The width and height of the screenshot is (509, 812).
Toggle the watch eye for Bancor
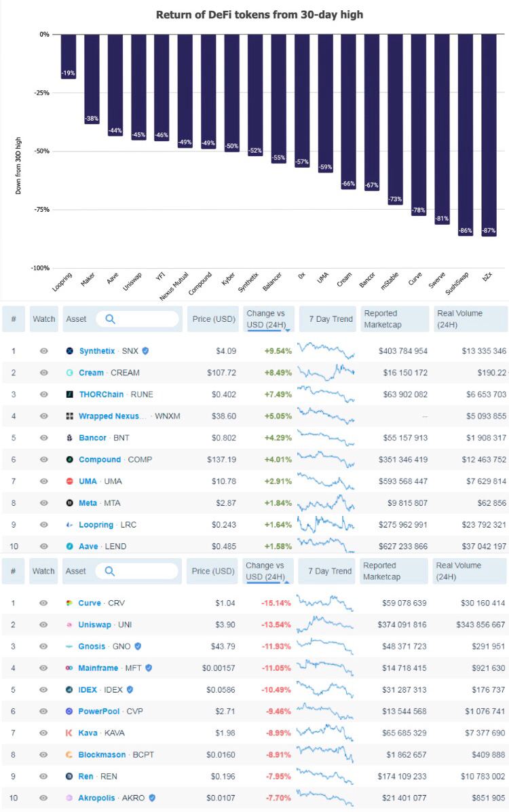point(44,438)
